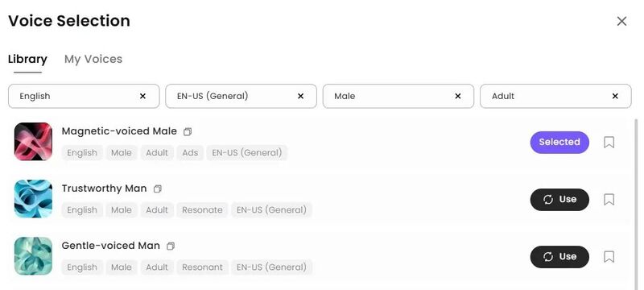Click the Selected button for Magnetic-voiced Male
The height and width of the screenshot is (290, 644).
[x=559, y=142]
